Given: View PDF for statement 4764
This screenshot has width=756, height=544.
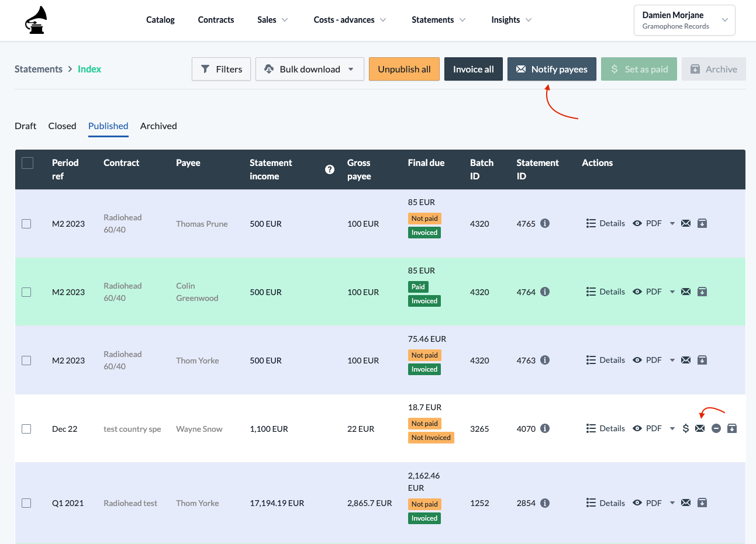Looking at the screenshot, I should coord(647,292).
